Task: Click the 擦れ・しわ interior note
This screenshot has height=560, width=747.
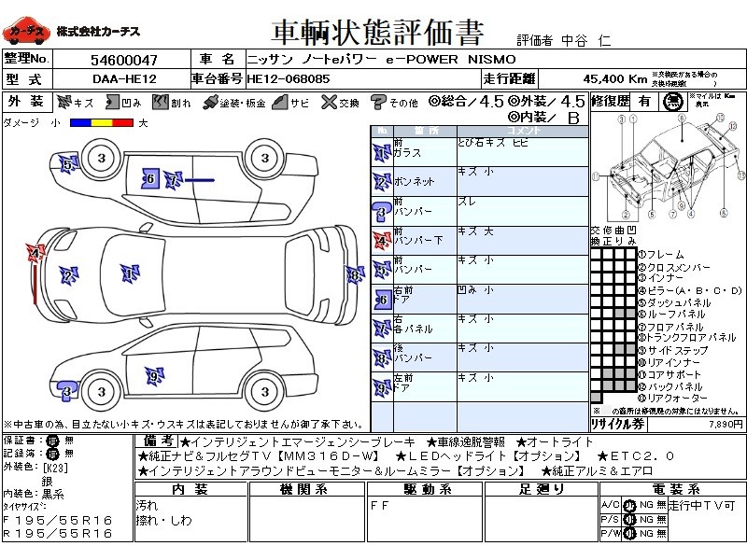Action: pyautogui.click(x=164, y=521)
